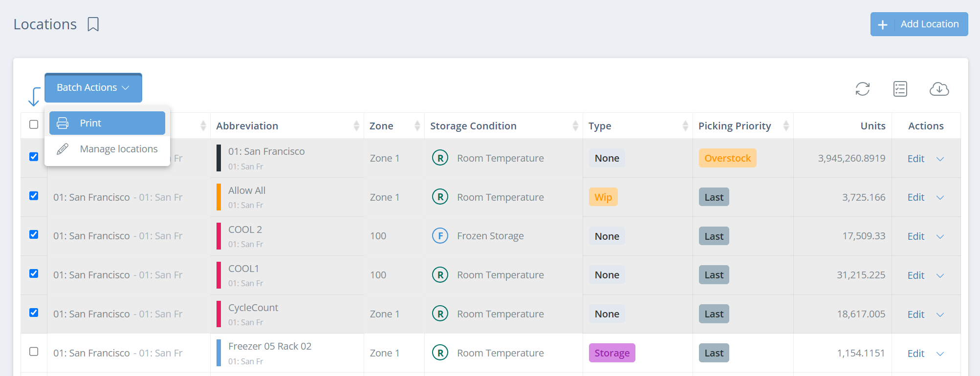
Task: Open the column list settings icon
Action: 900,89
